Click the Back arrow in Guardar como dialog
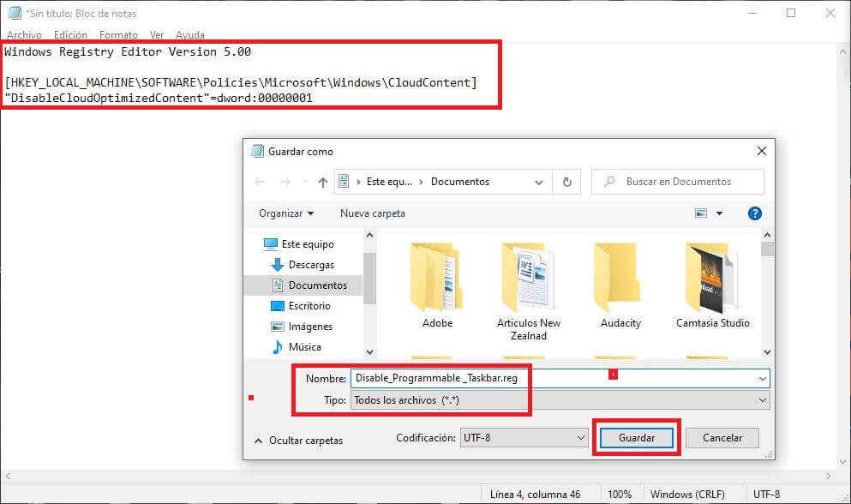The image size is (851, 504). [260, 182]
